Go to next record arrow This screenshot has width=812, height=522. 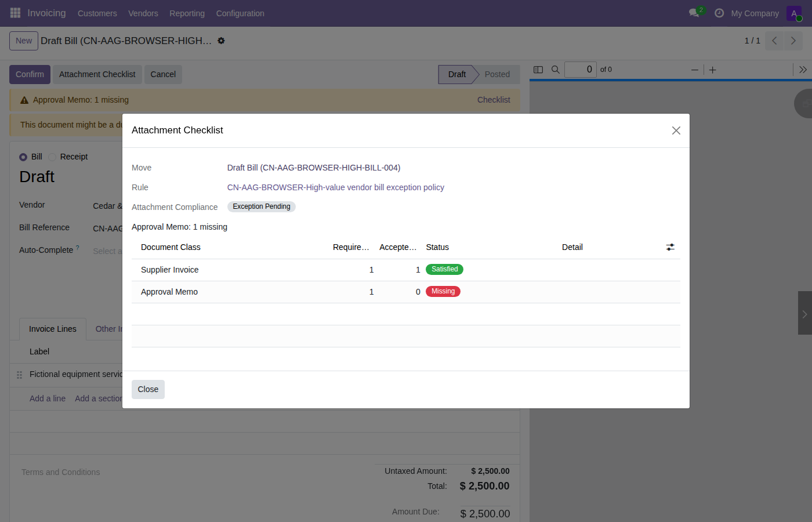[x=793, y=41]
